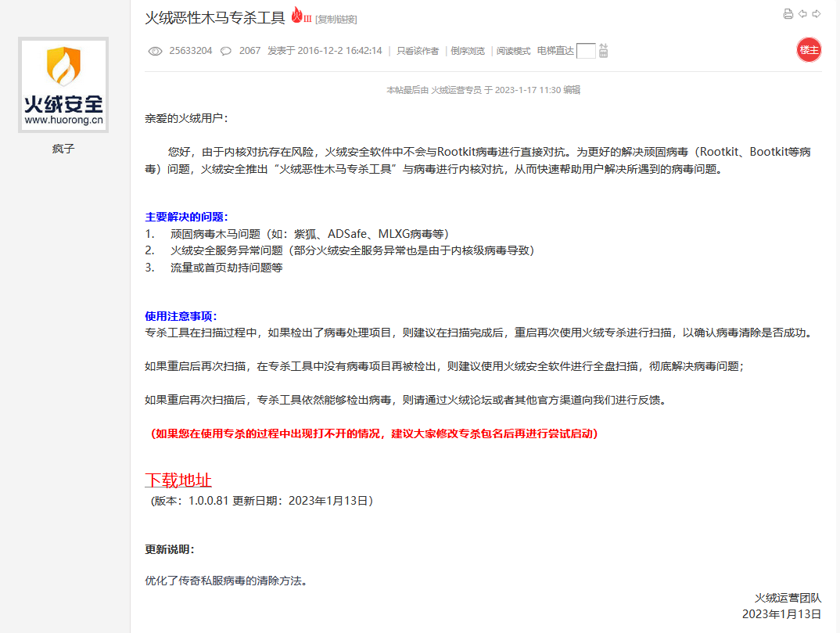Click the 电梯直达 floor number input box
Viewport: 840px width, 633px height.
(x=586, y=51)
